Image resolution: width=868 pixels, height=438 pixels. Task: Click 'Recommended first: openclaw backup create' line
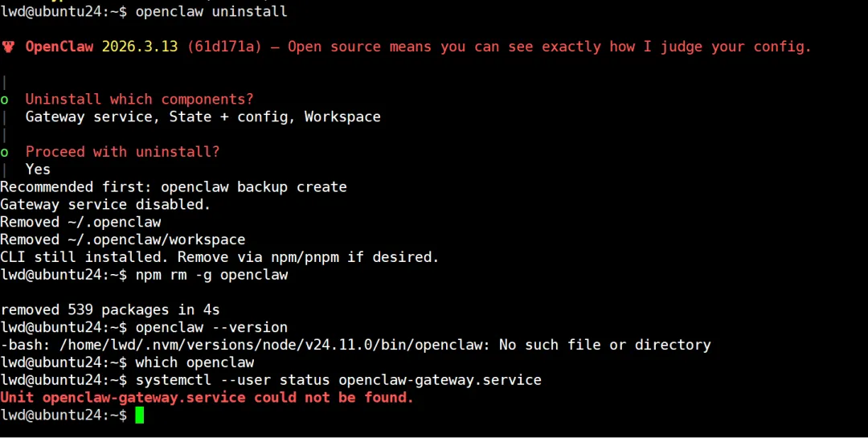pos(174,186)
